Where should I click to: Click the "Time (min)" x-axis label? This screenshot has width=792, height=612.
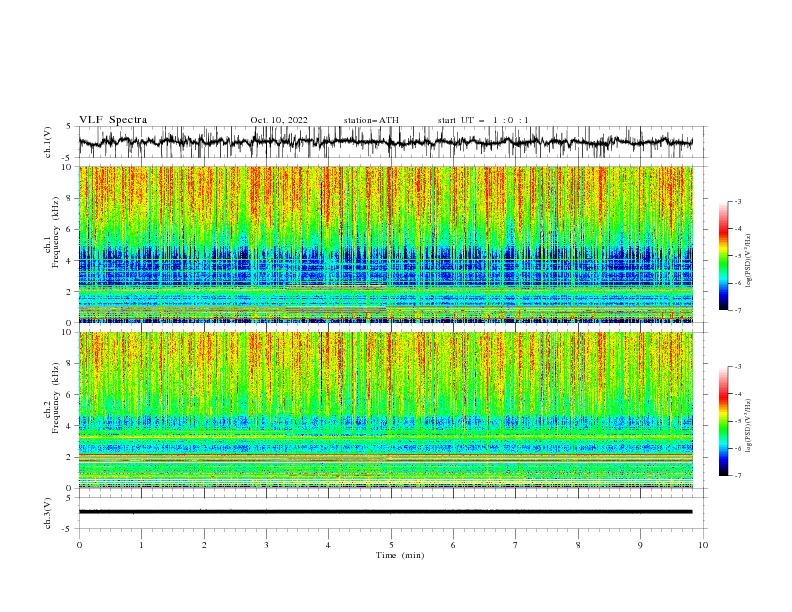(400, 555)
